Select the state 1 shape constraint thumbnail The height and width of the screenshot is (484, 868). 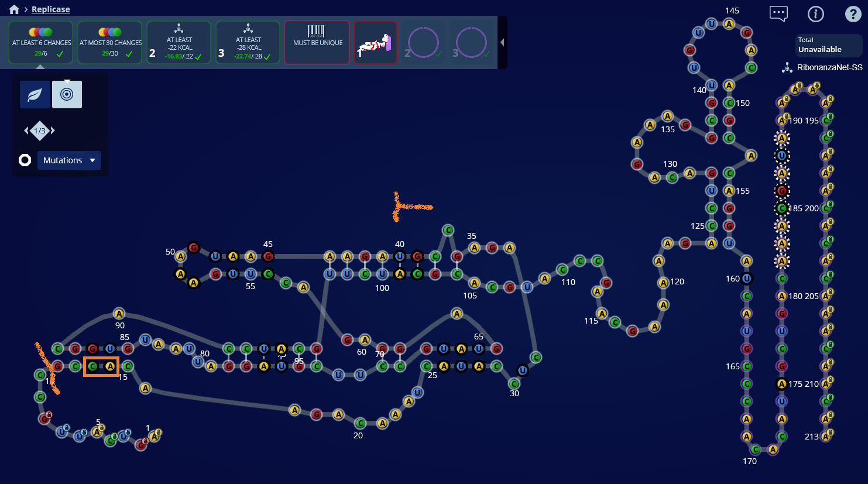click(x=376, y=43)
